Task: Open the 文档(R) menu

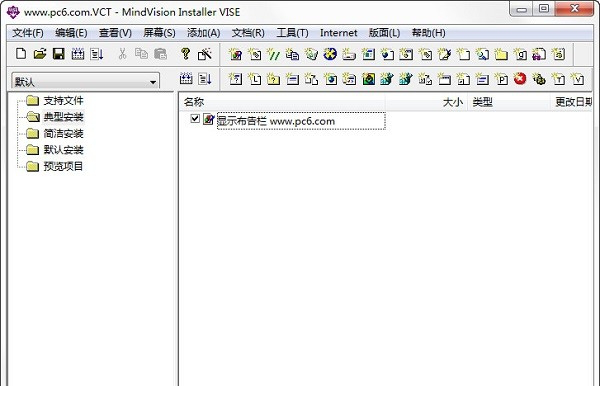Action: click(x=248, y=33)
